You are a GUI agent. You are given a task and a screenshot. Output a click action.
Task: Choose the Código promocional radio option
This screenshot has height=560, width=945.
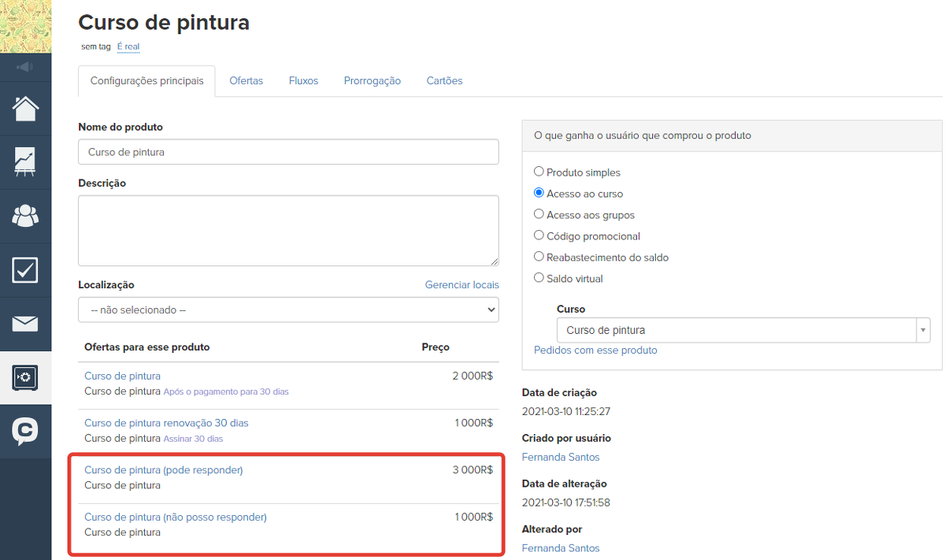click(539, 235)
